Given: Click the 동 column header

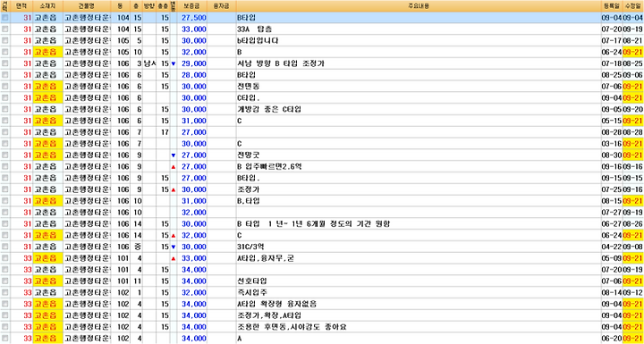Looking at the screenshot, I should point(121,6).
